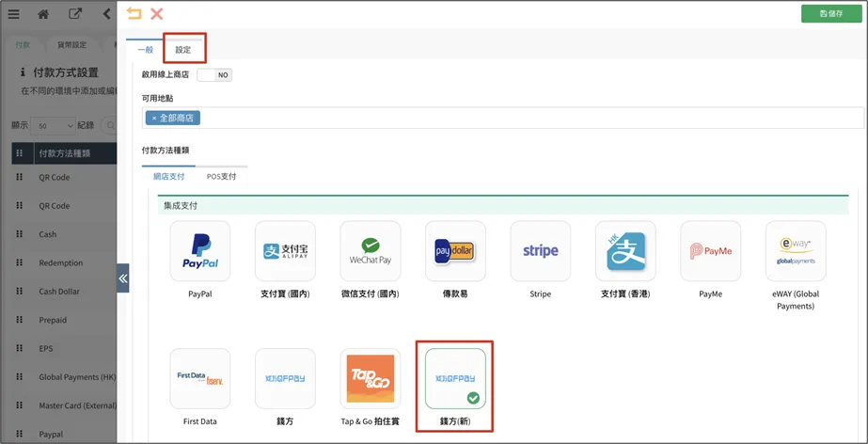
Task: Choose the WeChat Pay tile
Action: point(371,251)
